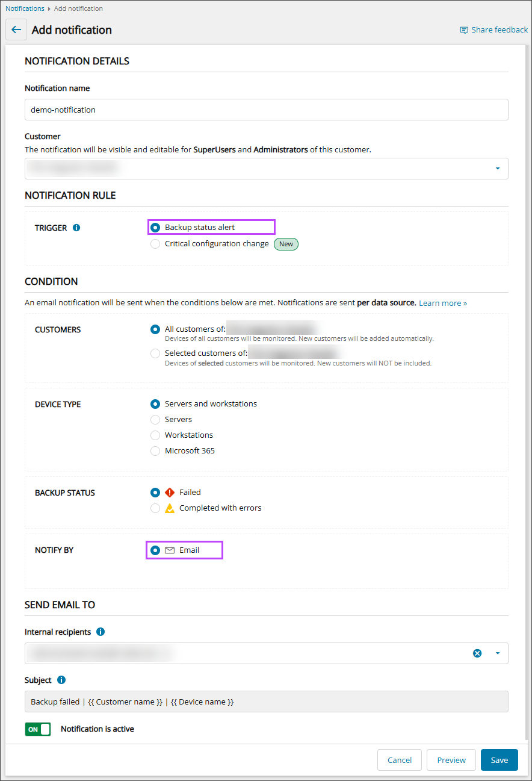
Task: Click the Share feedback icon
Action: [464, 30]
